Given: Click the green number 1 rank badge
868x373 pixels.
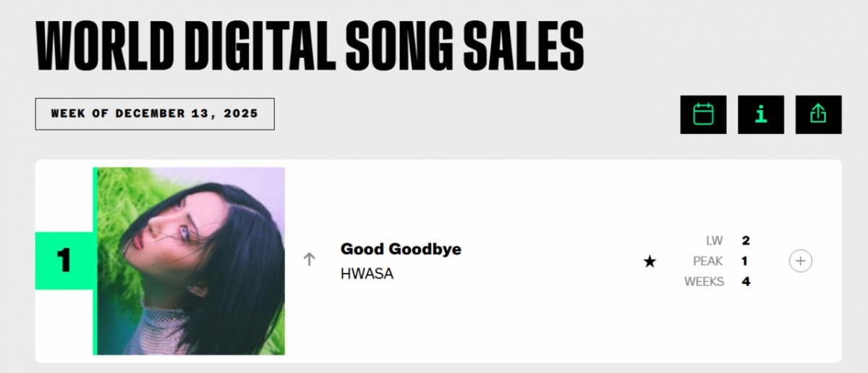Looking at the screenshot, I should [64, 261].
